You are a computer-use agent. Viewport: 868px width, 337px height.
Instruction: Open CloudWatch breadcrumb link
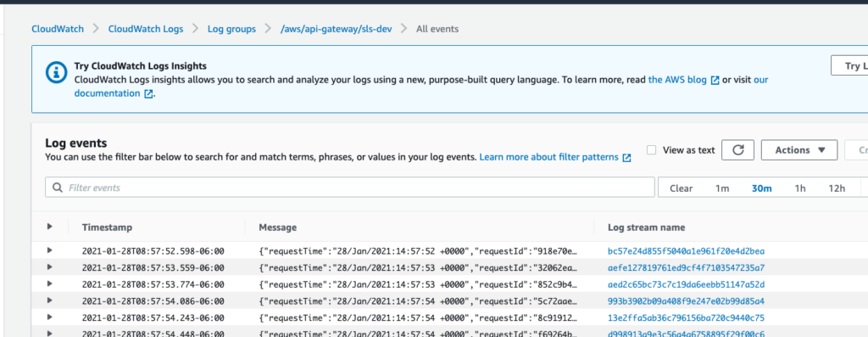pyautogui.click(x=58, y=29)
